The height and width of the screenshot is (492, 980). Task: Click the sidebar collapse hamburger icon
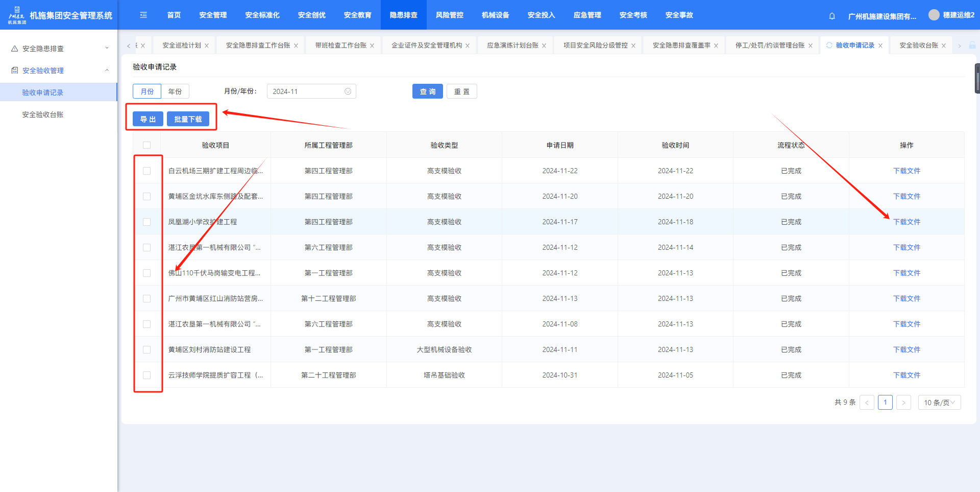pyautogui.click(x=143, y=15)
